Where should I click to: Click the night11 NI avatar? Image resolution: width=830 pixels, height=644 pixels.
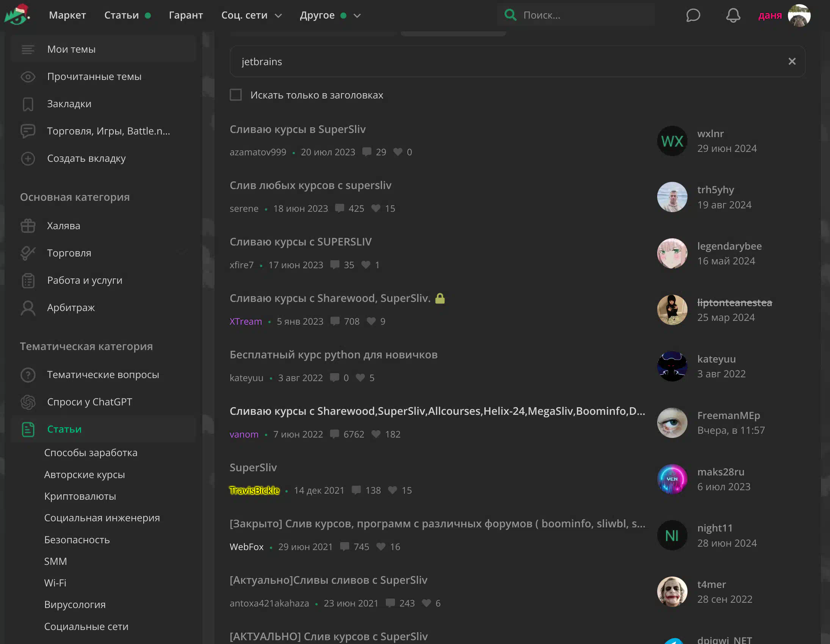(x=672, y=535)
